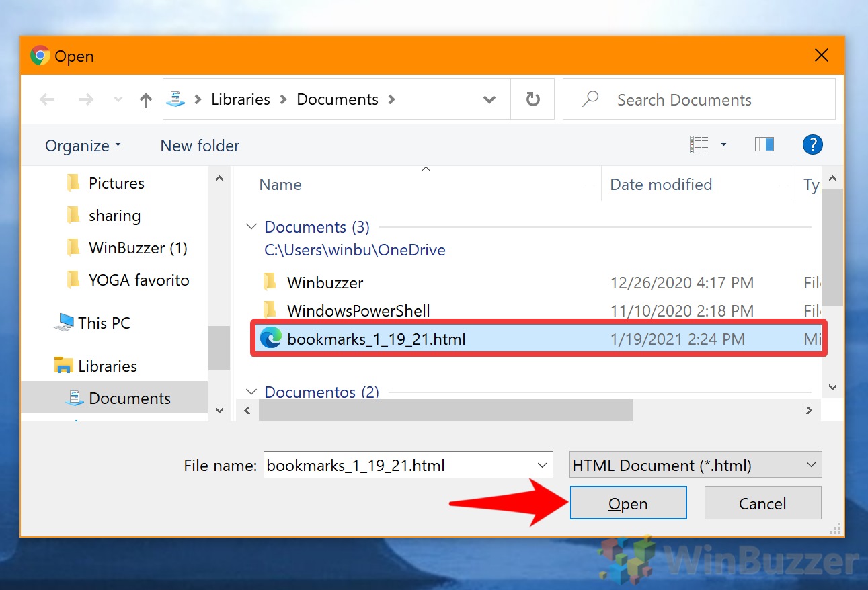Image resolution: width=868 pixels, height=590 pixels.
Task: Refresh the current folder view
Action: pos(532,99)
